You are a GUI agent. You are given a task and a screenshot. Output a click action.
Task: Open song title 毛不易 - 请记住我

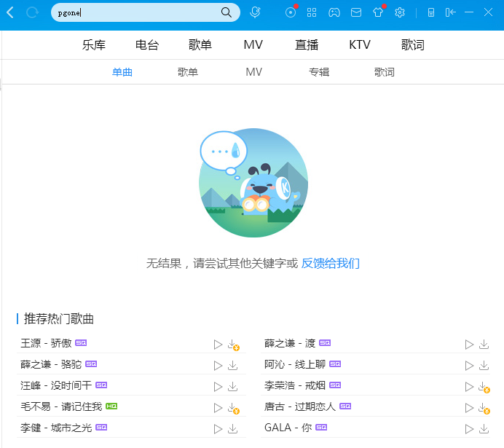point(61,406)
